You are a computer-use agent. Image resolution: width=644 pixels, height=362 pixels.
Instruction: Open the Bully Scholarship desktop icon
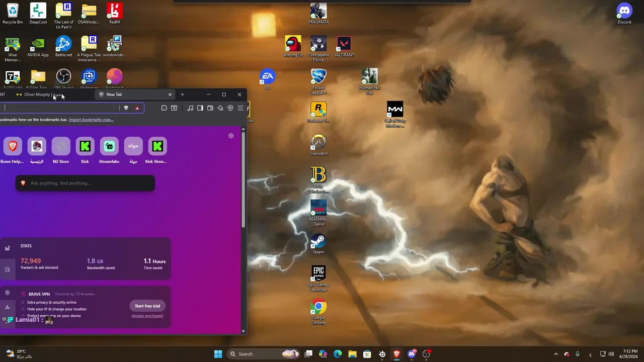tap(318, 180)
